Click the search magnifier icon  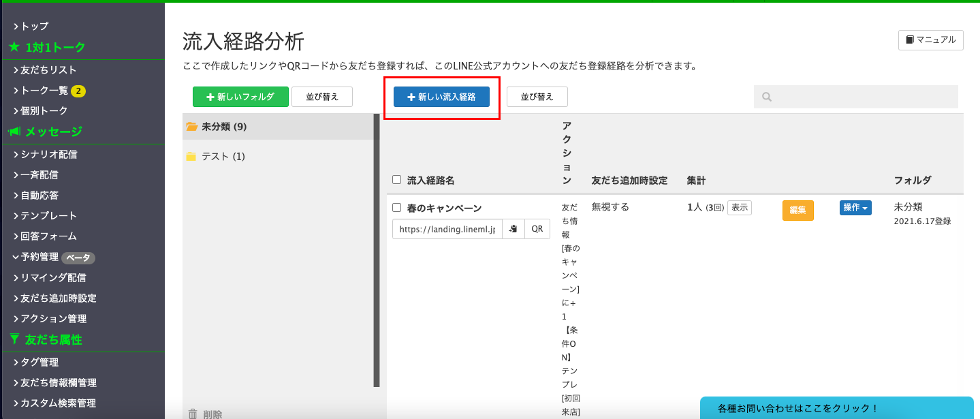767,97
